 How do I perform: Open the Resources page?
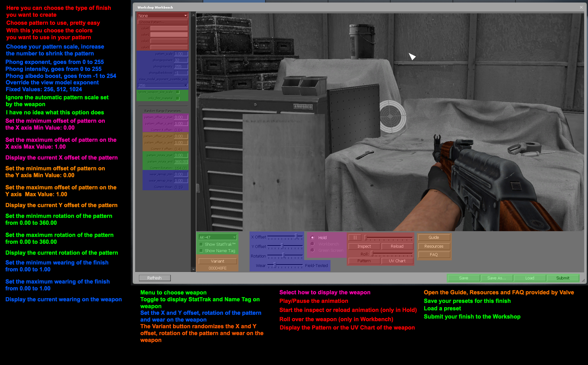tap(434, 246)
